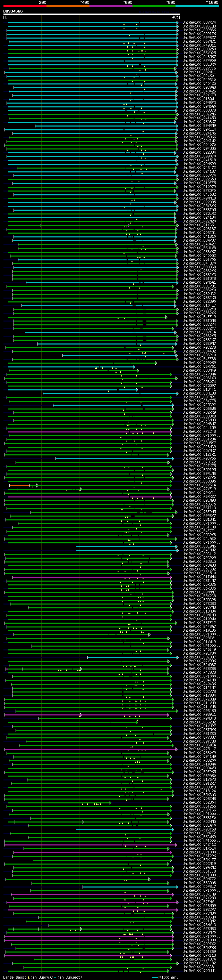Screen dimensions: 222x980
Task: Click the red segment in the UniRef100_Q2V614 row
Action: 19,485
